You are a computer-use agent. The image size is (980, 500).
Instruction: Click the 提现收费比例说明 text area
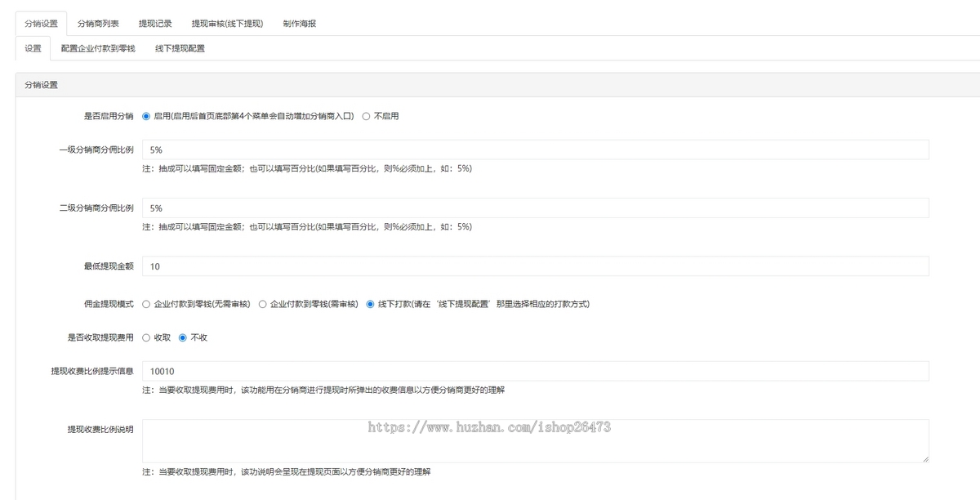tap(536, 441)
